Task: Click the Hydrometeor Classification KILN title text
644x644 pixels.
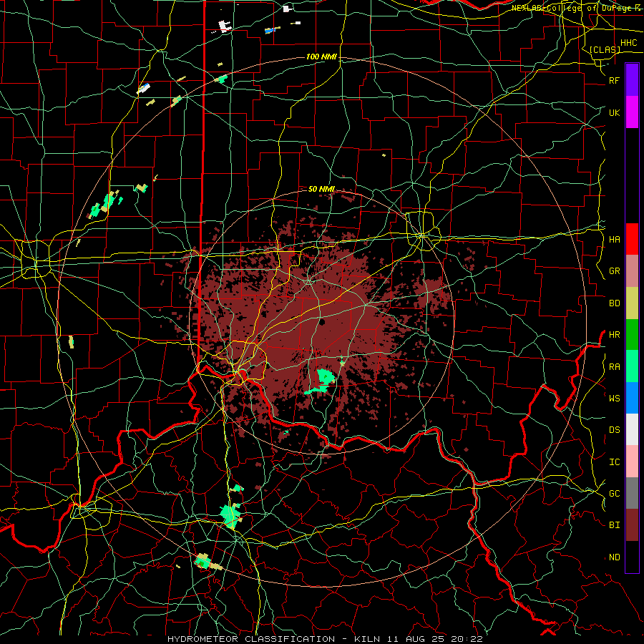Action: coord(325,639)
